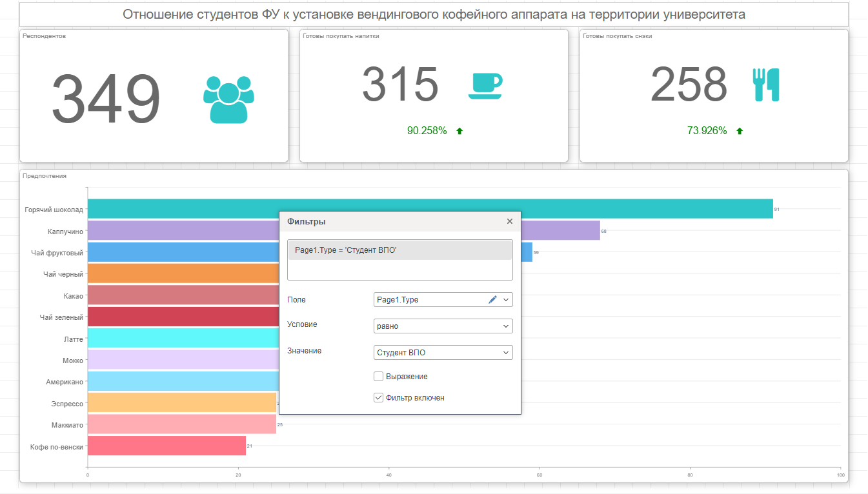This screenshot has height=494, width=868.
Task: Click the fork and knife snacks icon
Action: tap(766, 84)
